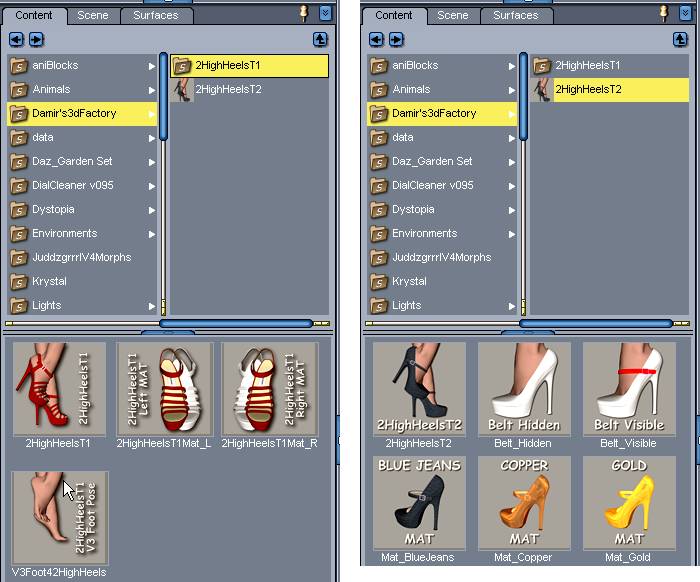Expand Animals folder arrow in left panel
The height and width of the screenshot is (582, 700).
pos(152,90)
